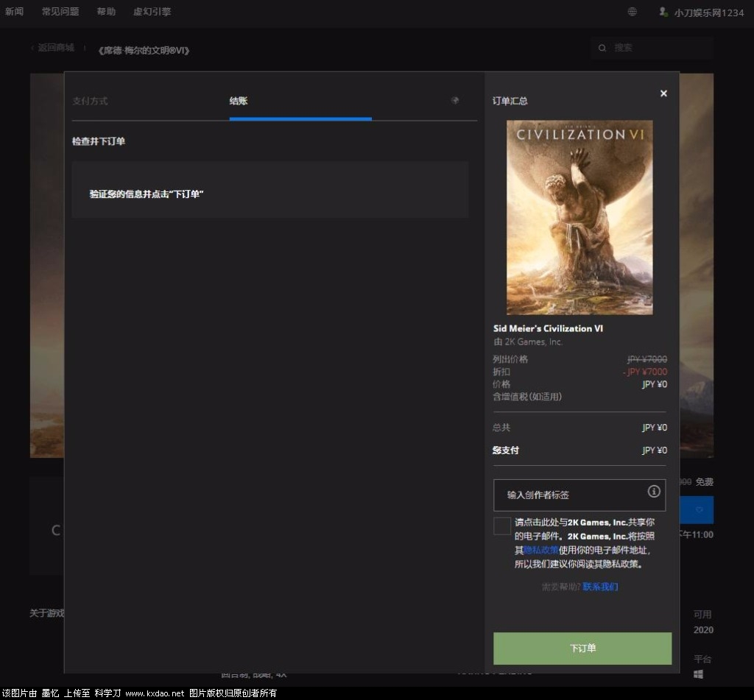This screenshot has height=700, width=754.
Task: Click the blue button behind the dialog
Action: pos(697,509)
